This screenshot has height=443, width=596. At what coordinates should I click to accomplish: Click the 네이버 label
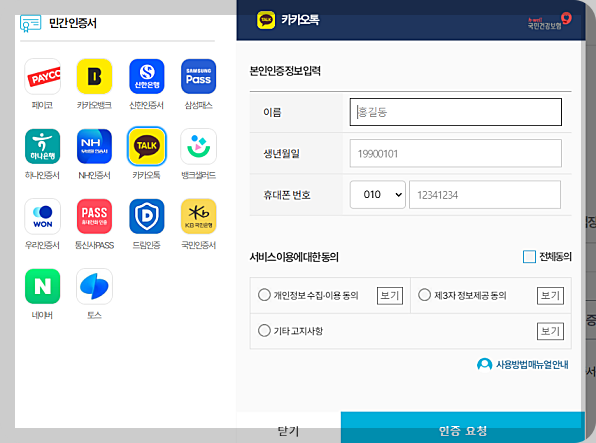click(43, 315)
